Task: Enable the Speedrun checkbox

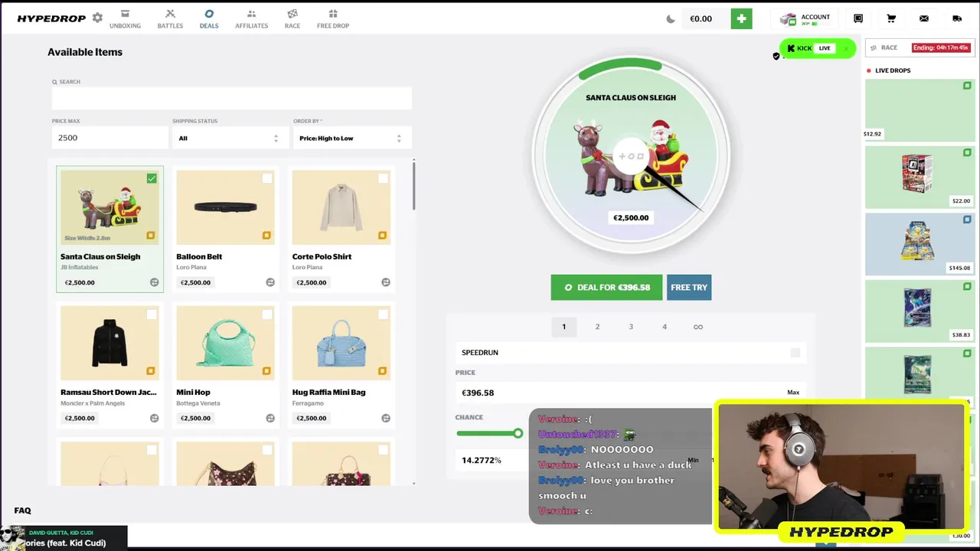Action: pos(795,353)
